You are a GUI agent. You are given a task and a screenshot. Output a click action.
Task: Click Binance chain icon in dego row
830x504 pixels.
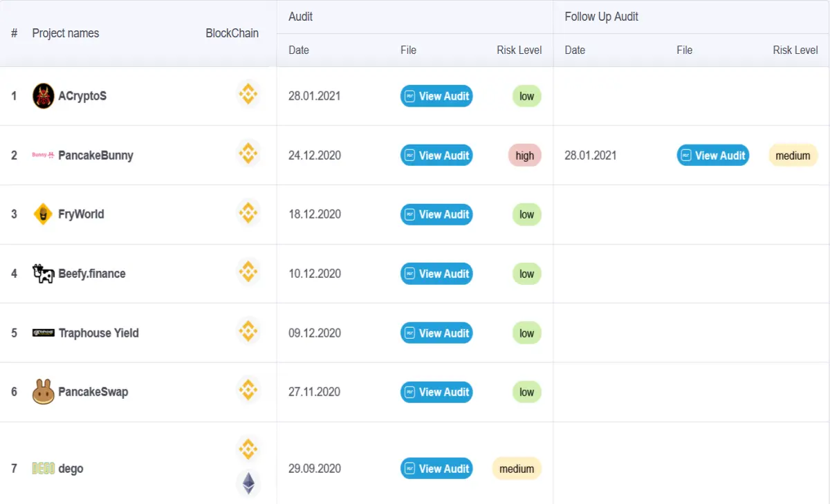pos(248,449)
